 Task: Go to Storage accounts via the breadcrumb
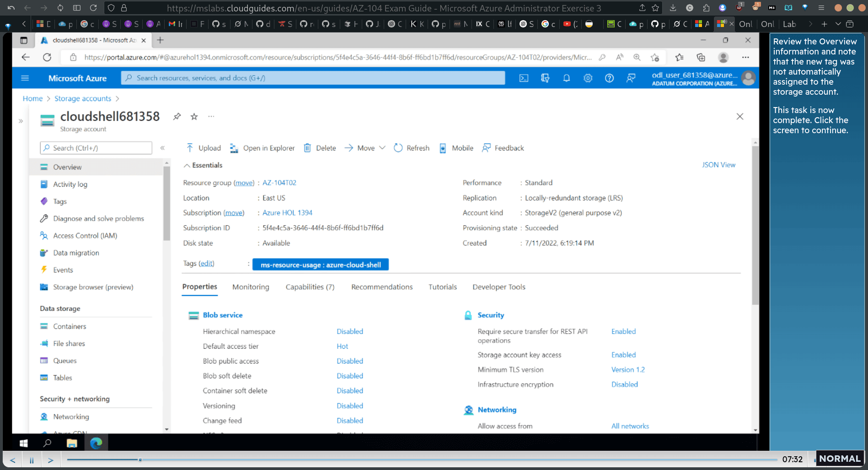click(x=83, y=98)
